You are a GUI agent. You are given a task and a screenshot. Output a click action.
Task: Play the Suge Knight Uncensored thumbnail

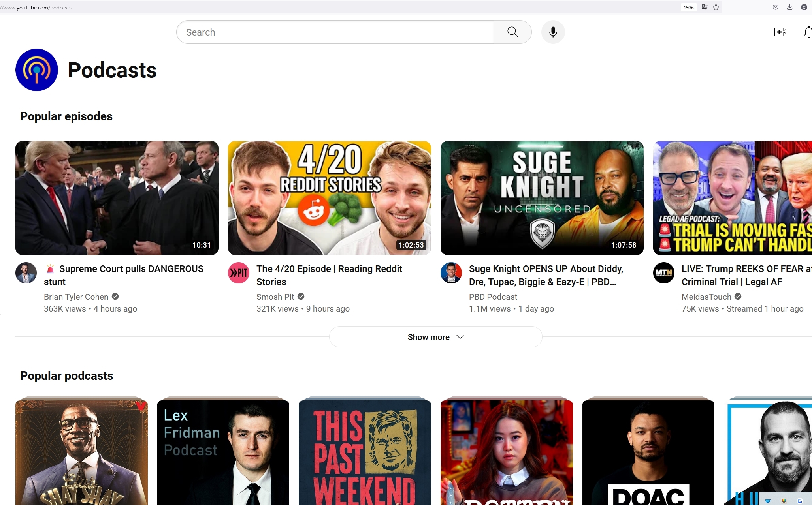pos(542,198)
